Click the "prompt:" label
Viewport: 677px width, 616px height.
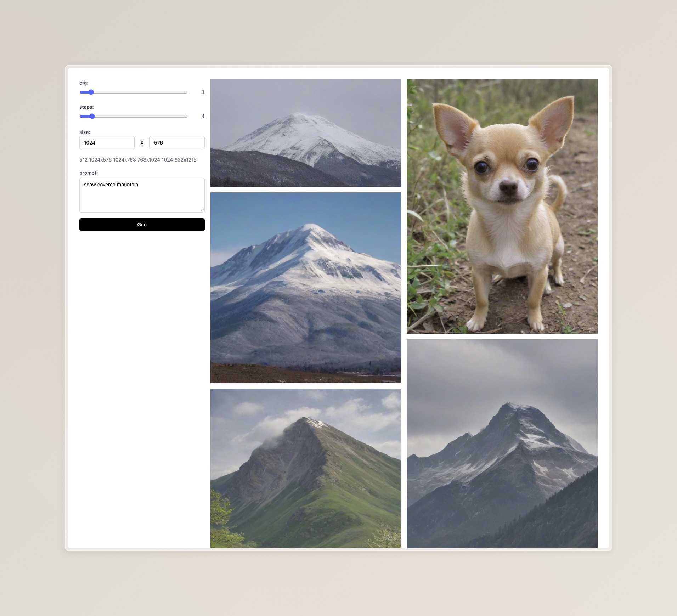89,173
